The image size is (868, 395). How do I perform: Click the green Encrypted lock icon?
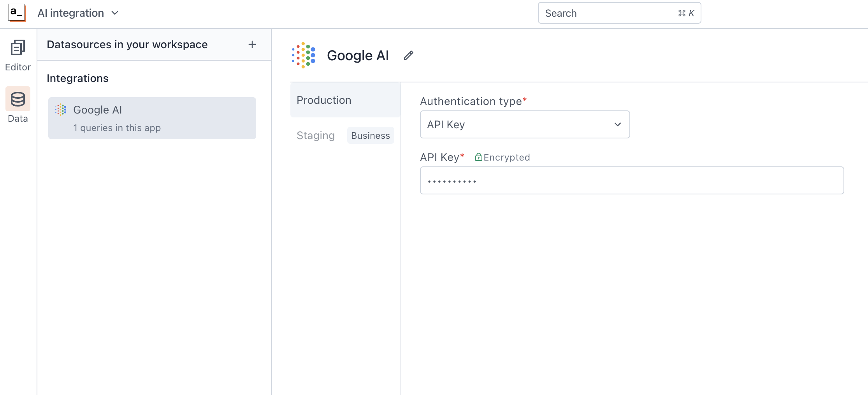tap(478, 157)
